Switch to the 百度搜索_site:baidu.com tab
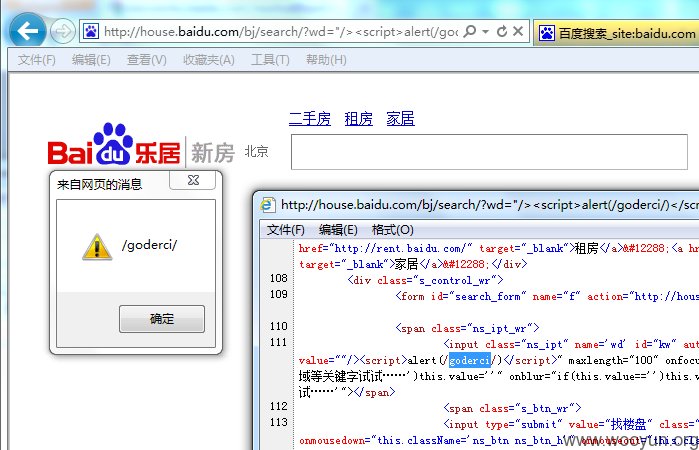 click(x=617, y=33)
